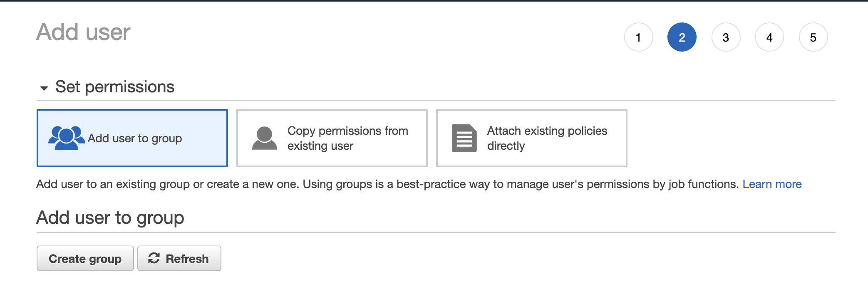868x282 pixels.
Task: Click the Refresh button label
Action: [187, 259]
